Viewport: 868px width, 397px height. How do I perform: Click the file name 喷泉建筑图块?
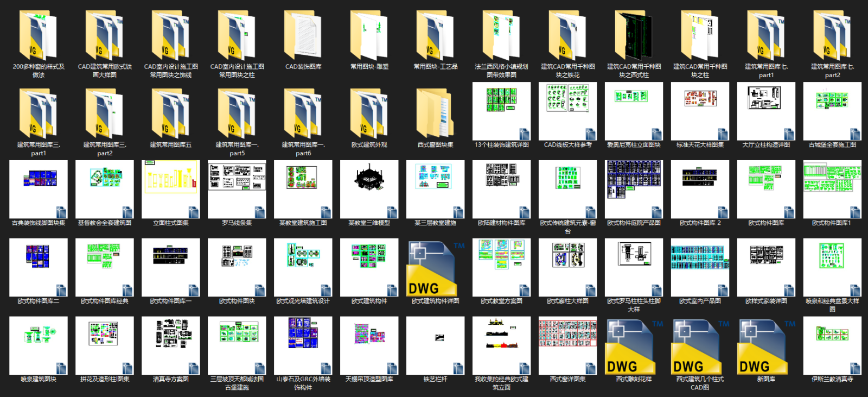pyautogui.click(x=38, y=379)
